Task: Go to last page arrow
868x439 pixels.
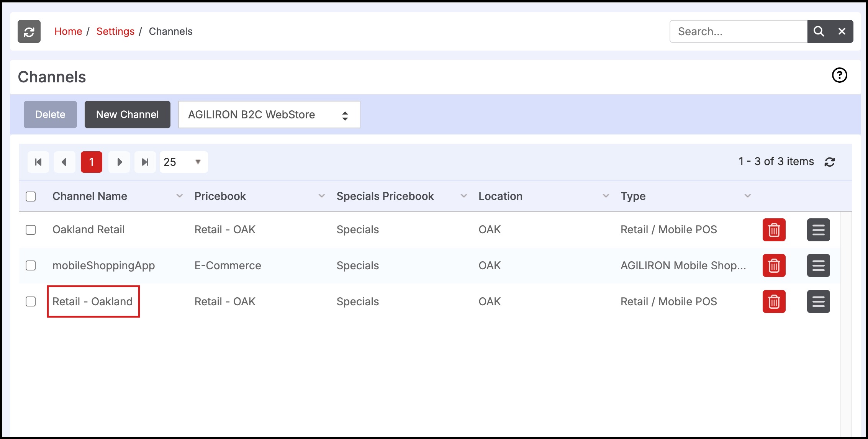Action: point(145,162)
